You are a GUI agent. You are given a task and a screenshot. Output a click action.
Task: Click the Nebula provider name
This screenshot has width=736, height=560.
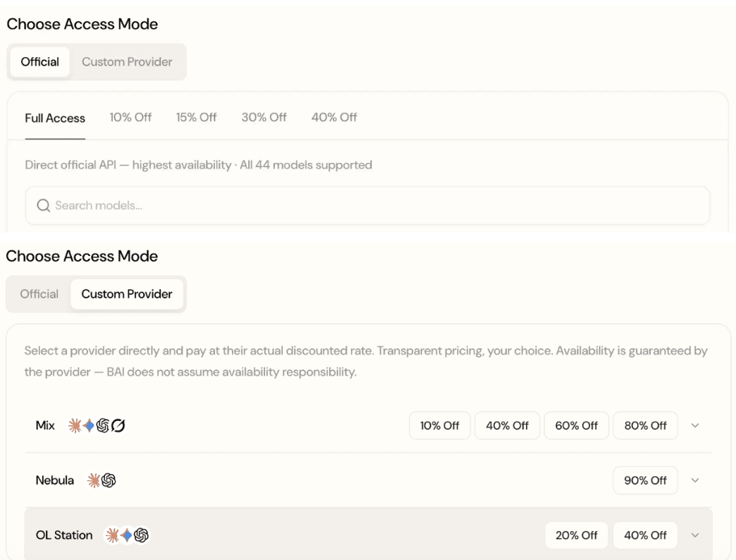click(x=54, y=480)
